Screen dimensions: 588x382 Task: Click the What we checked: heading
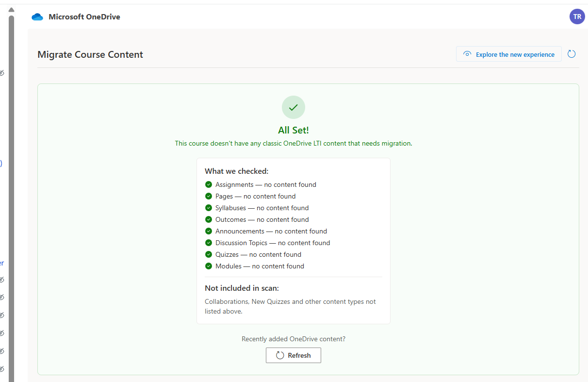236,171
